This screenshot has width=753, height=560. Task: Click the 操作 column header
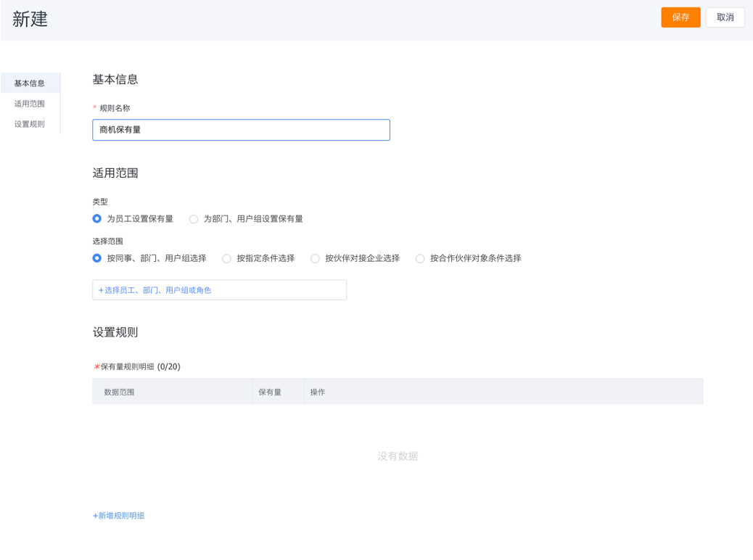318,392
